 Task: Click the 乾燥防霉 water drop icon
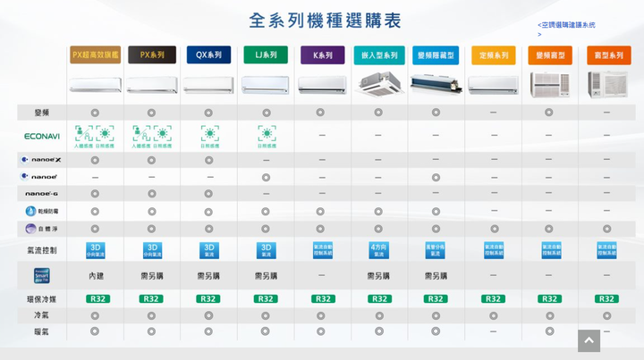pyautogui.click(x=30, y=211)
